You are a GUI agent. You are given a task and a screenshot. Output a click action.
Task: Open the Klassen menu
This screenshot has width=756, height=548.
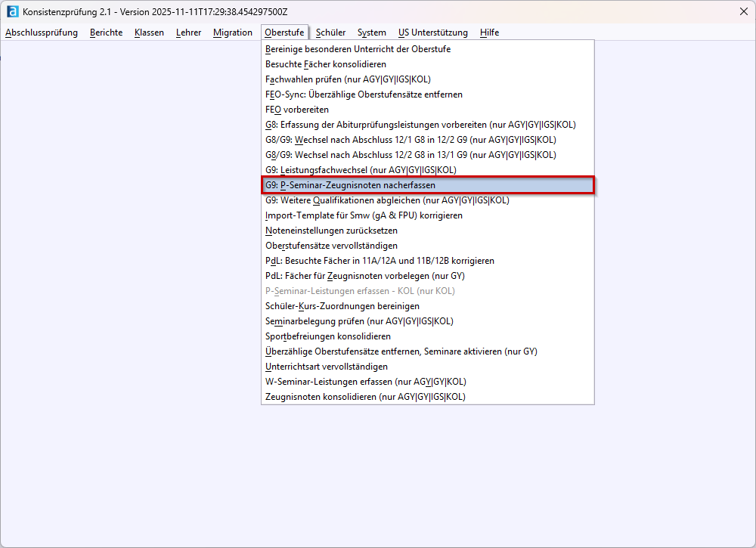coord(149,33)
